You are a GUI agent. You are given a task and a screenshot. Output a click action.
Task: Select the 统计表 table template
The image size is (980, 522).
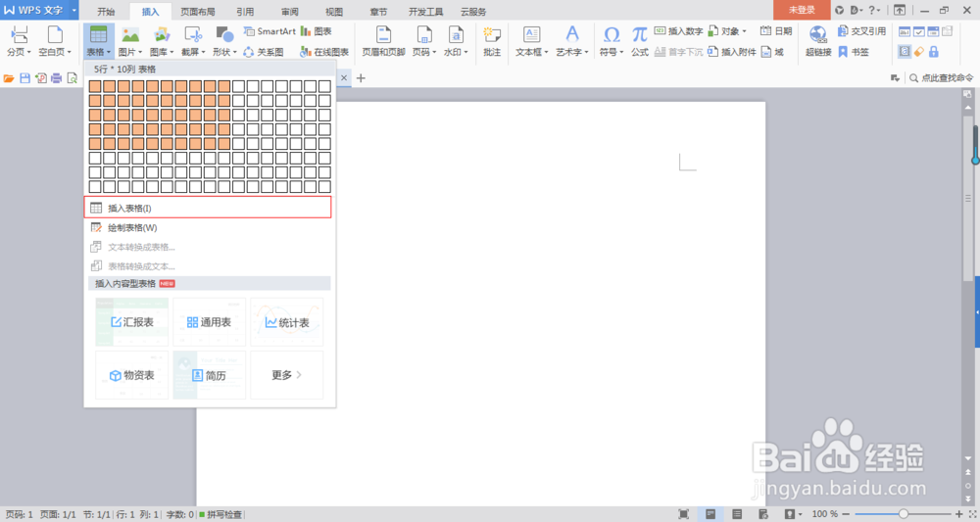[287, 322]
